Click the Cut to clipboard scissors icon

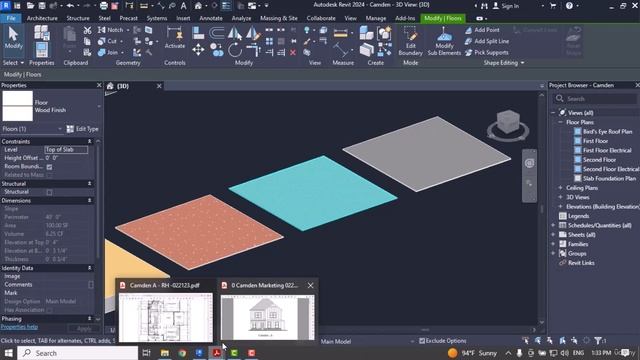click(87, 30)
